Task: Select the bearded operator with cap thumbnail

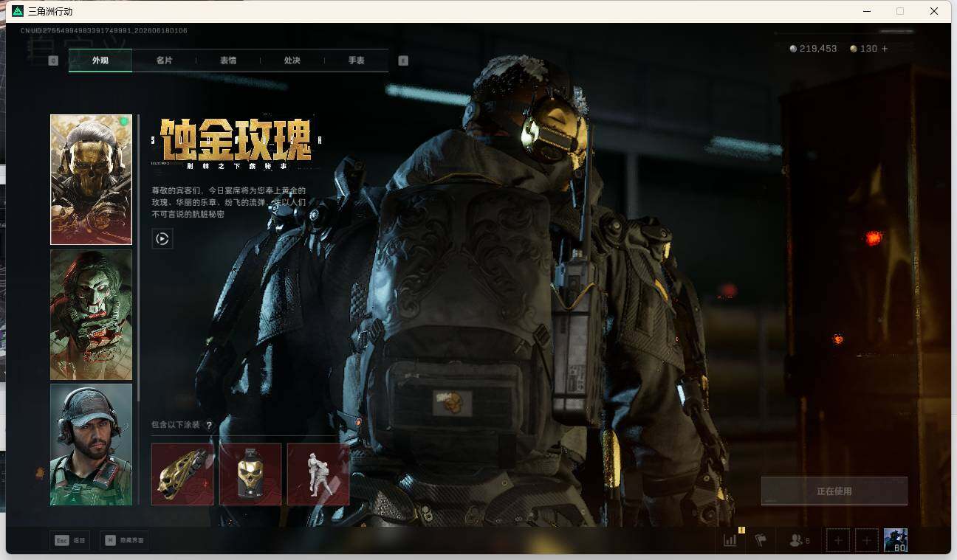Action: (x=91, y=444)
